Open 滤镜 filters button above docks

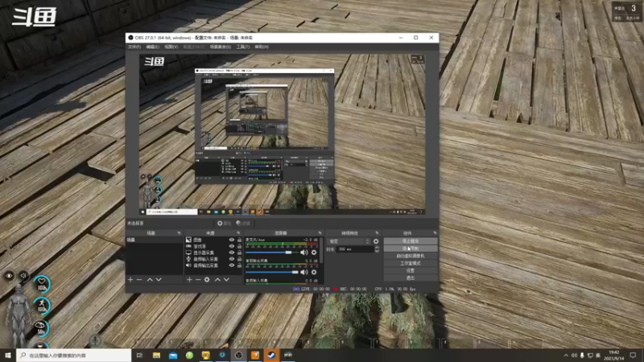tap(243, 224)
